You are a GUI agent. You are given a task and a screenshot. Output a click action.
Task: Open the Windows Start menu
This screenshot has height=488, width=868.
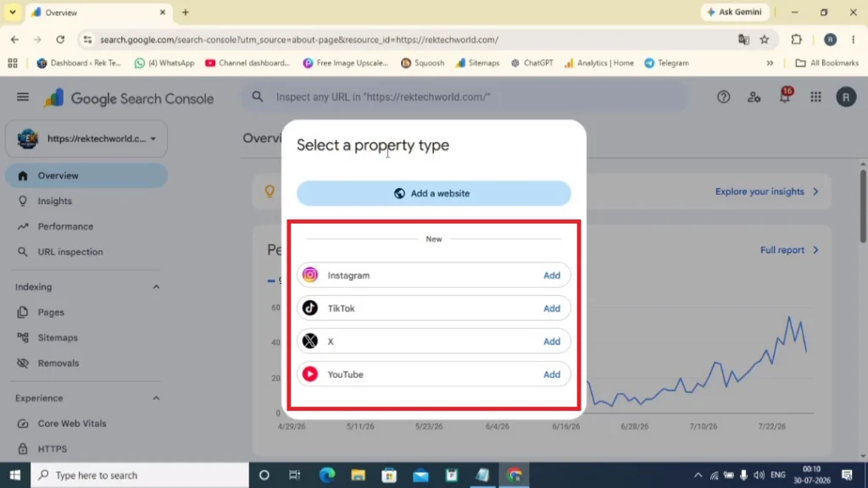click(15, 475)
